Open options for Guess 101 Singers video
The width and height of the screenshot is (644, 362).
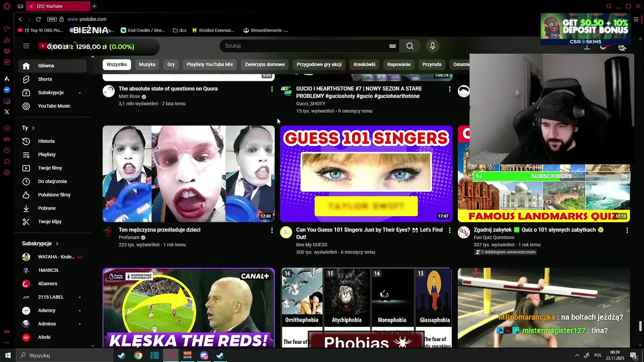click(x=449, y=230)
